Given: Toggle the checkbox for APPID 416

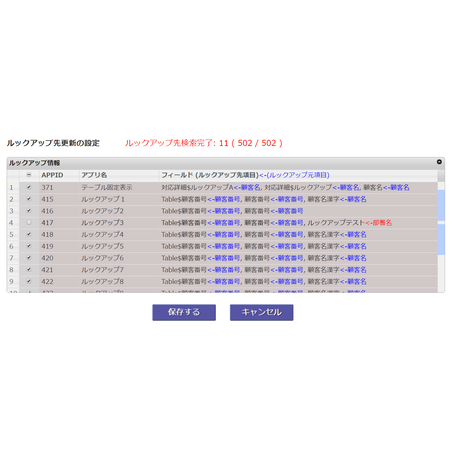Looking at the screenshot, I should tap(29, 211).
